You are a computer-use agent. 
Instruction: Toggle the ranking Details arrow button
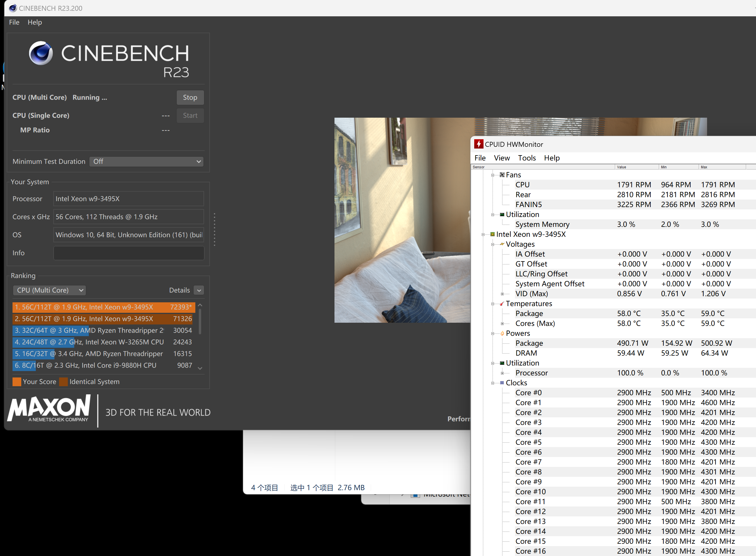pos(199,290)
